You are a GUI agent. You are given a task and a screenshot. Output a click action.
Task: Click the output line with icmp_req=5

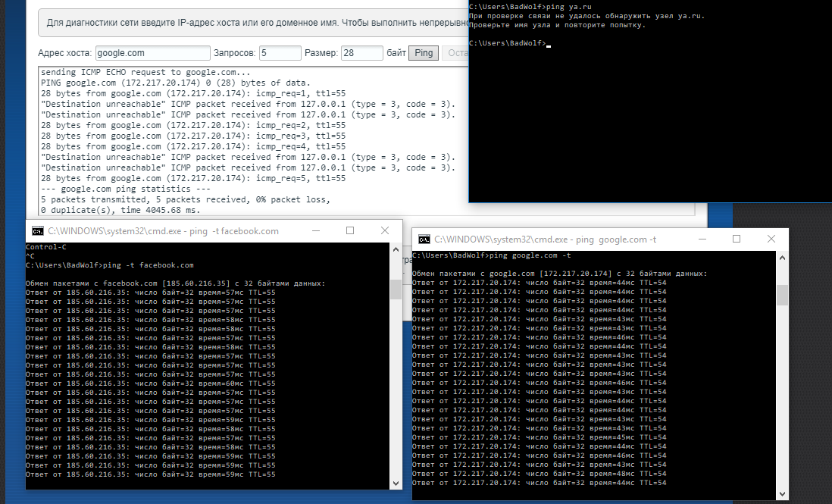tap(193, 178)
